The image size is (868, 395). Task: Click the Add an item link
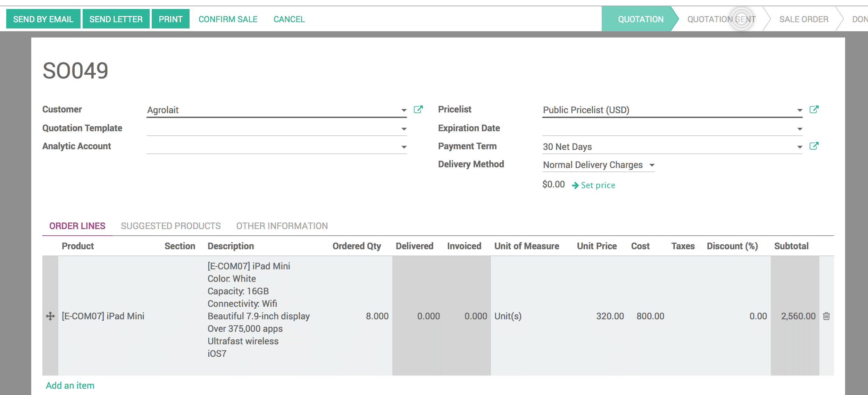click(x=70, y=385)
